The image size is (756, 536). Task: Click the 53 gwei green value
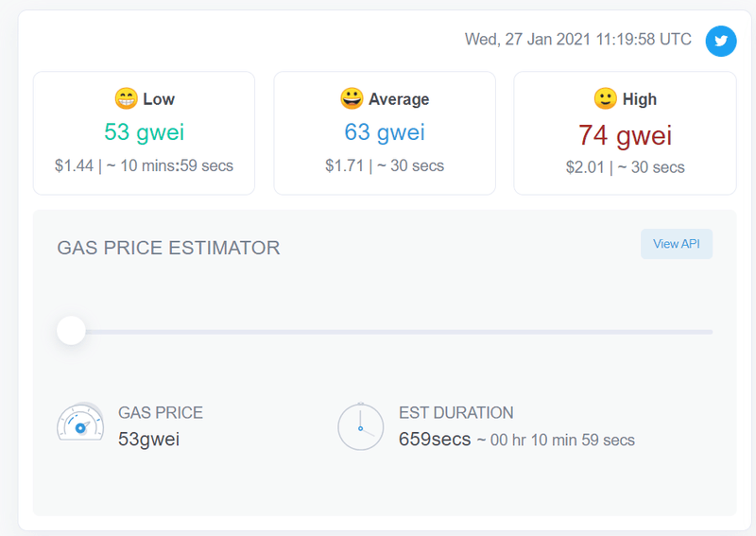tap(144, 131)
